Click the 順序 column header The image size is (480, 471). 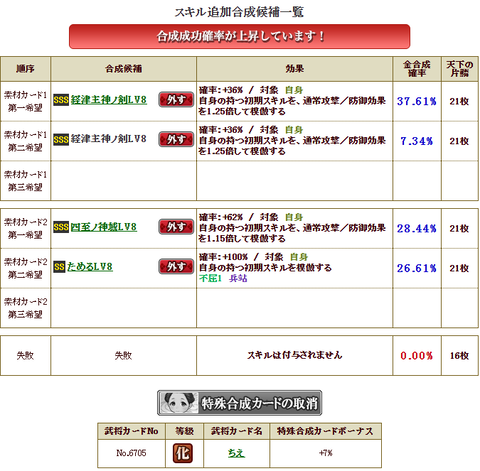[25, 69]
